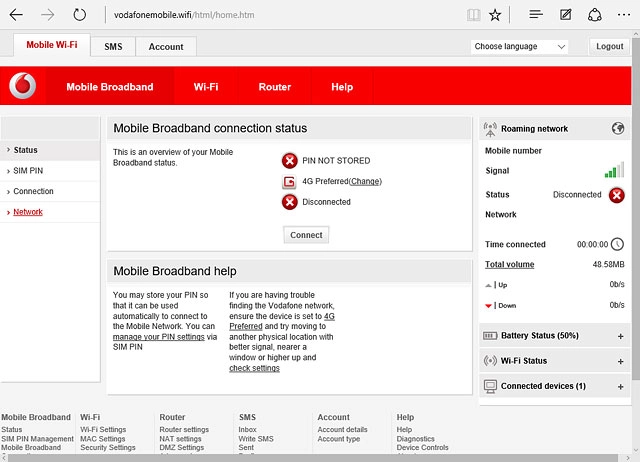
Task: Click the time connected clock icon
Action: (x=617, y=244)
